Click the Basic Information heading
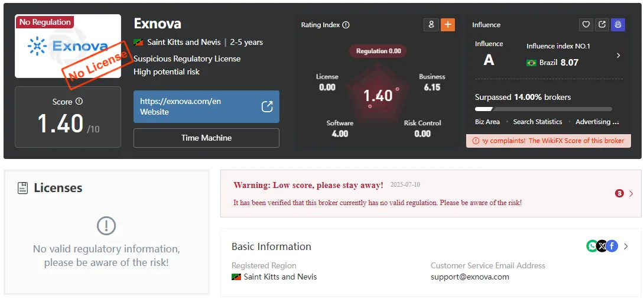644x302 pixels. [271, 246]
